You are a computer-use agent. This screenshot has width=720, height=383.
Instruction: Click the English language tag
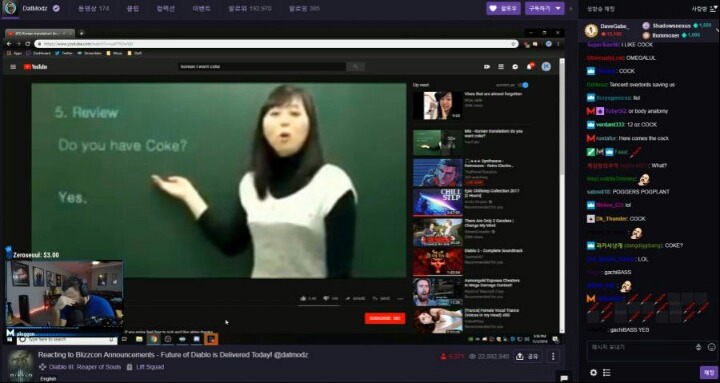[x=48, y=379]
